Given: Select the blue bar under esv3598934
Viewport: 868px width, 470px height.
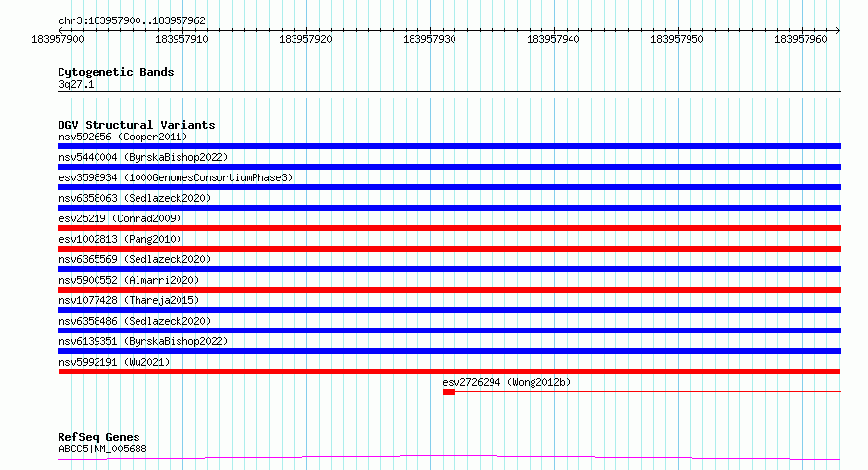Looking at the screenshot, I should [x=449, y=187].
